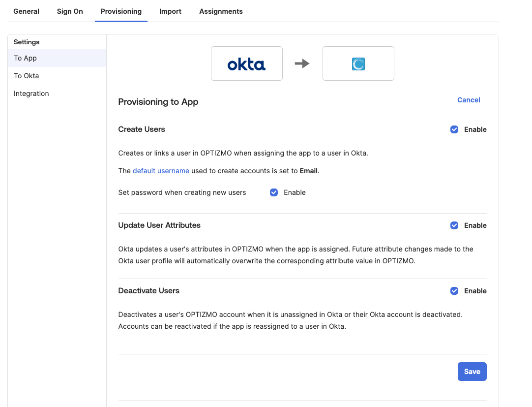Cancel editing Provisioning to App
532x407 pixels.
pos(469,100)
